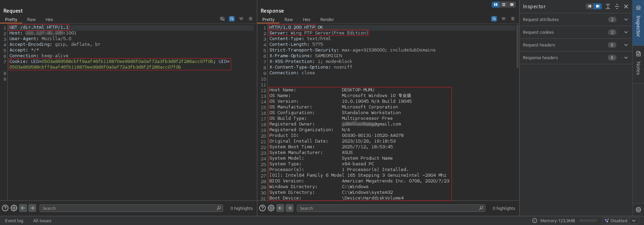Toggle word wrap in Request panel
Viewport: 644px width, 225px height.
pyautogui.click(x=232, y=19)
